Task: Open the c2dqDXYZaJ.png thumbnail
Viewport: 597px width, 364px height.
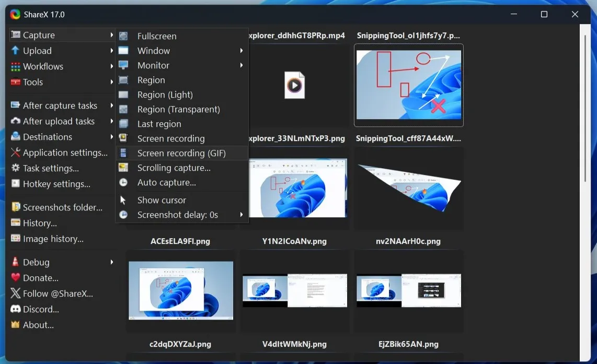Action: click(x=180, y=291)
